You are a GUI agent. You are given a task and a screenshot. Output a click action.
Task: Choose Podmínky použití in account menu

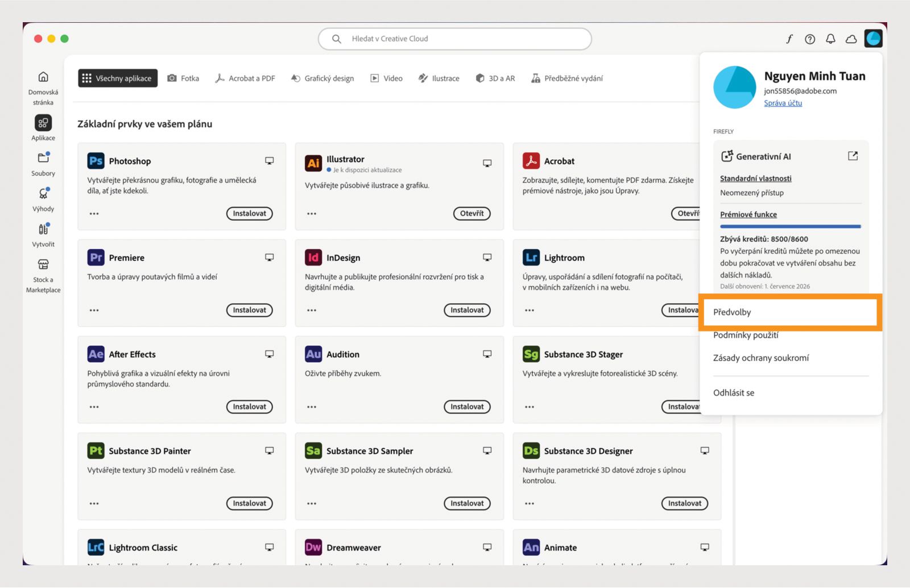click(x=746, y=335)
